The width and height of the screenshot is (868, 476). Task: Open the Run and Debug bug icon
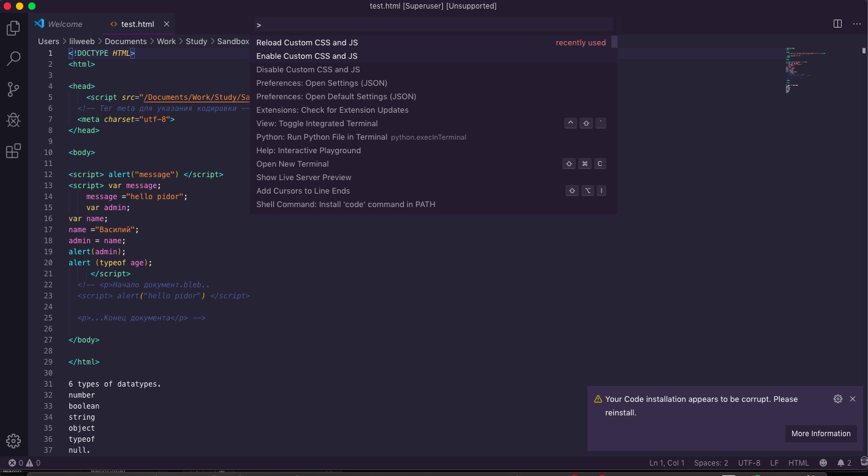click(x=13, y=120)
